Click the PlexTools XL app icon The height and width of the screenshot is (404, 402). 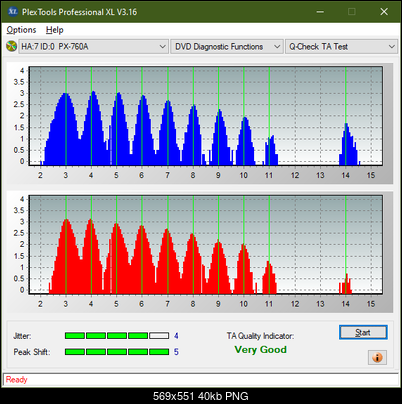[x=12, y=12]
